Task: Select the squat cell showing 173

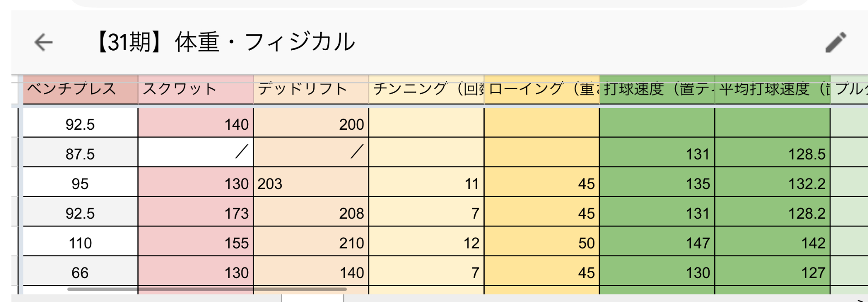Action: tap(195, 213)
